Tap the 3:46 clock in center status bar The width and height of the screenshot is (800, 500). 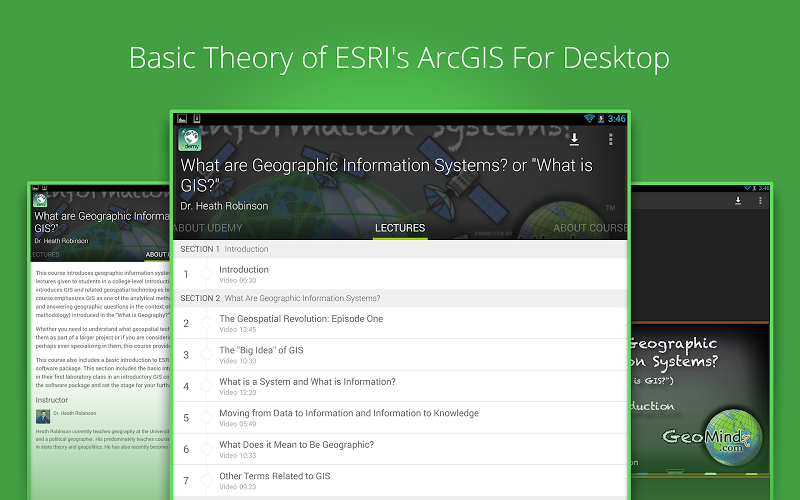click(x=616, y=119)
